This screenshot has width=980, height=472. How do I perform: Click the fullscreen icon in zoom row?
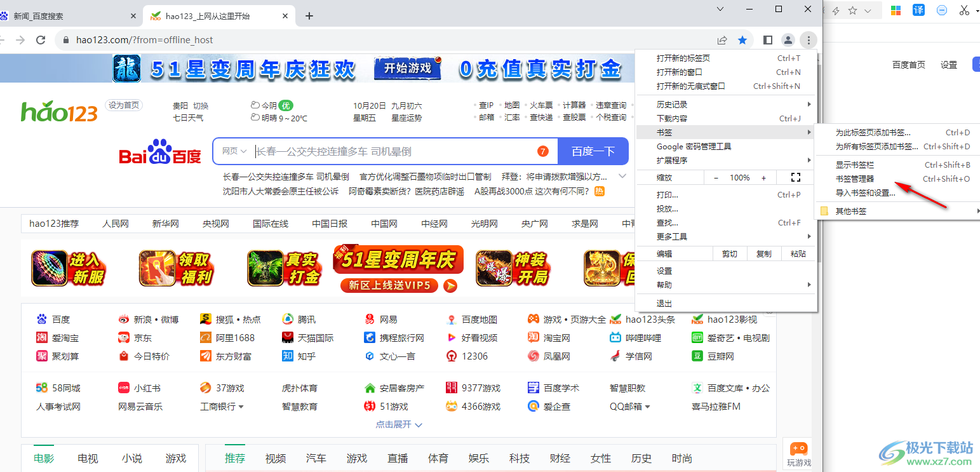796,178
